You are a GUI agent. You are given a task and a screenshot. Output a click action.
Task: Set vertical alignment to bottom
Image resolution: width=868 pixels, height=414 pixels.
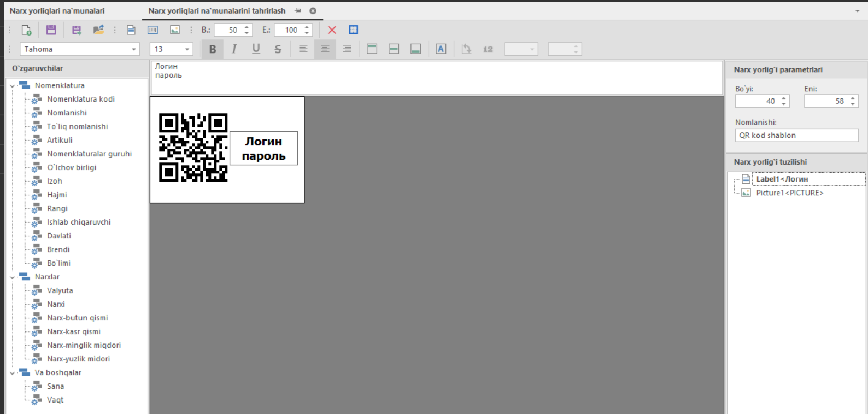415,49
